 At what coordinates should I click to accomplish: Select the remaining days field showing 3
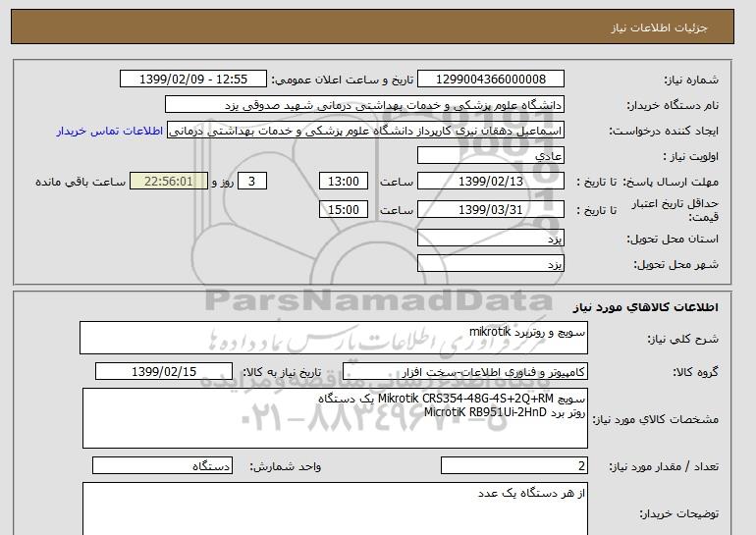click(x=252, y=182)
